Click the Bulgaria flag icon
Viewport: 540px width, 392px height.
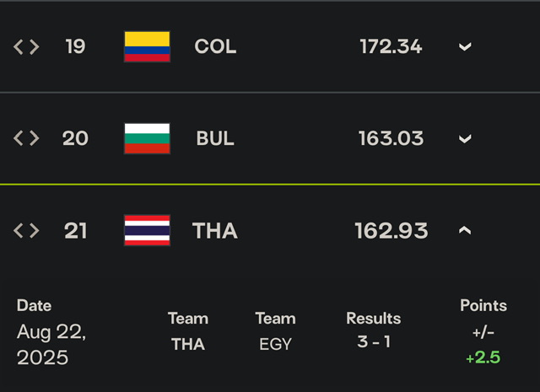(x=147, y=138)
